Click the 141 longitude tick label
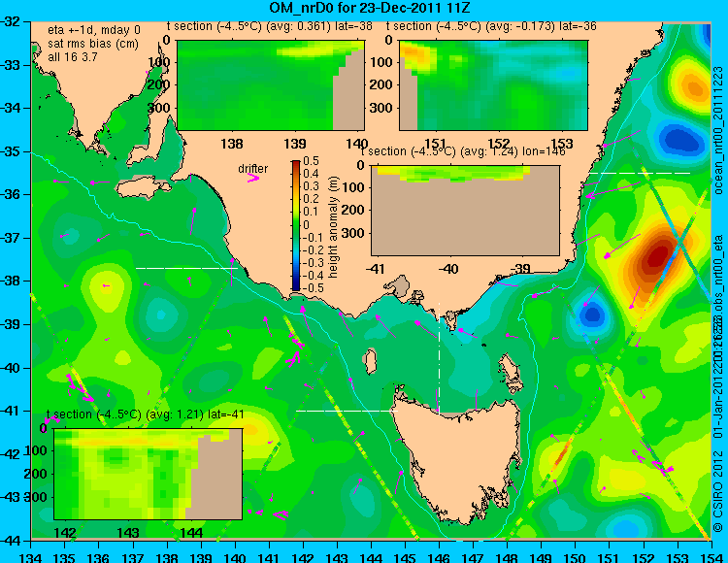 click(x=269, y=557)
